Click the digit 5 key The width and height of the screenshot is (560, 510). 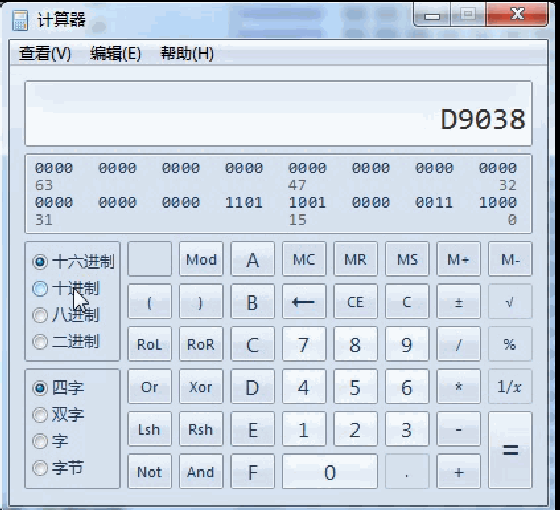point(355,386)
